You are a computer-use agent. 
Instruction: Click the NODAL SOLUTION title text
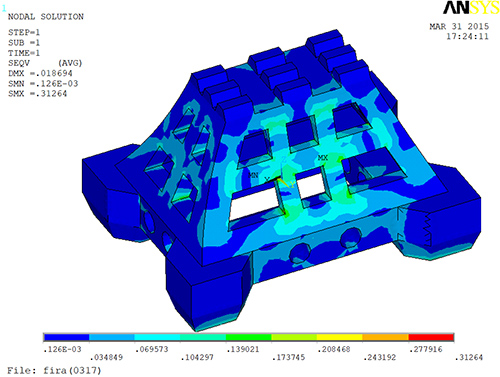(46, 17)
